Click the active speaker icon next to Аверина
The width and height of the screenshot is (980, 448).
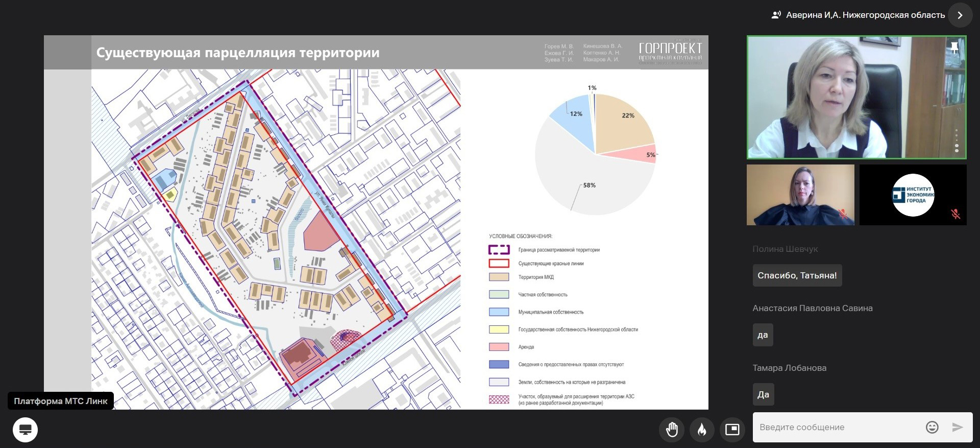[776, 15]
